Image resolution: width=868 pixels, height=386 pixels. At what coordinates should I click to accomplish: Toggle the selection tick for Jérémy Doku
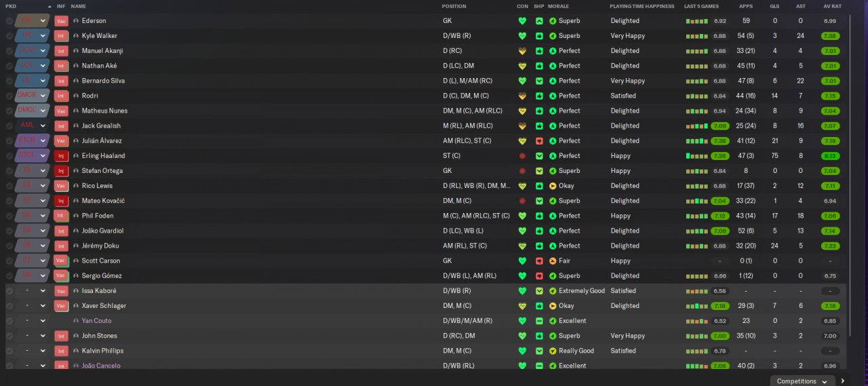coord(9,246)
